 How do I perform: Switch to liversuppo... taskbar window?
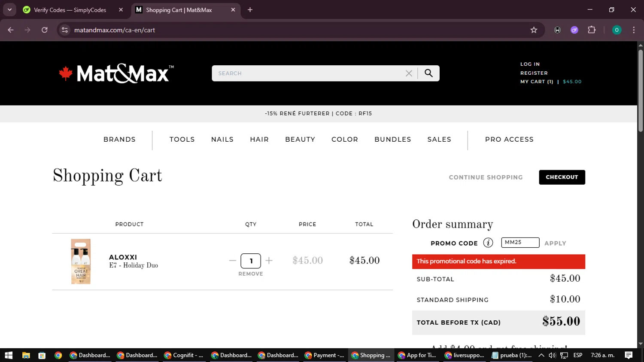point(464,355)
